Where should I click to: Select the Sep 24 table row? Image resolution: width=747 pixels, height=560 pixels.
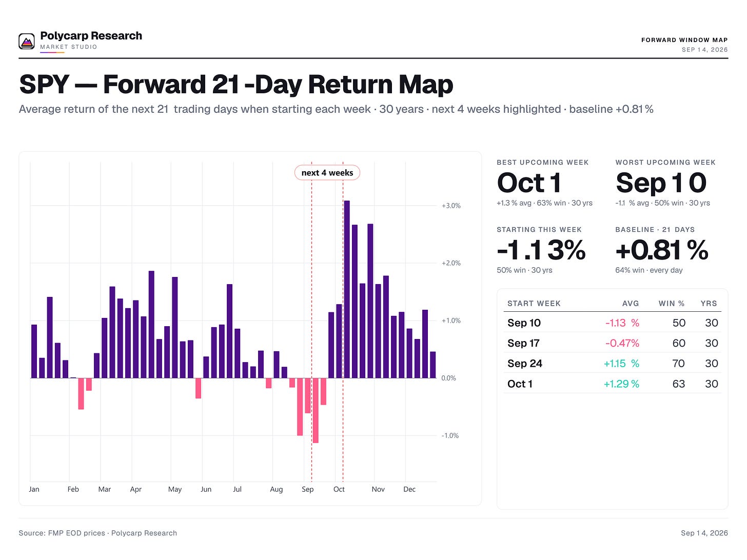[x=613, y=363]
